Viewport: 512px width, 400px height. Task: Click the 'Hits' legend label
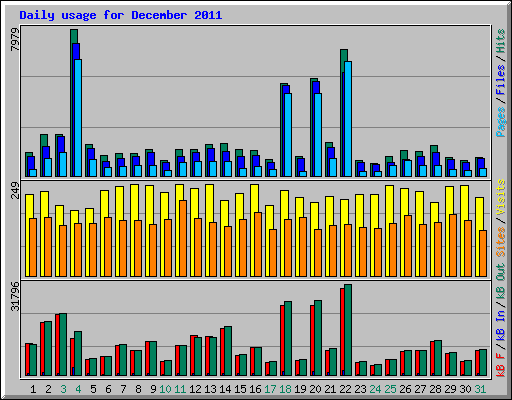coord(501,41)
